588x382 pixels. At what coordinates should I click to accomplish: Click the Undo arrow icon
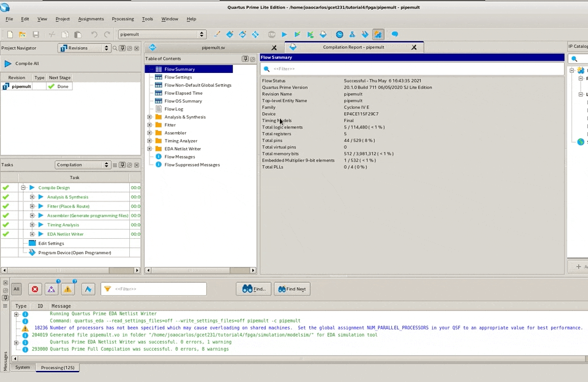click(x=94, y=34)
